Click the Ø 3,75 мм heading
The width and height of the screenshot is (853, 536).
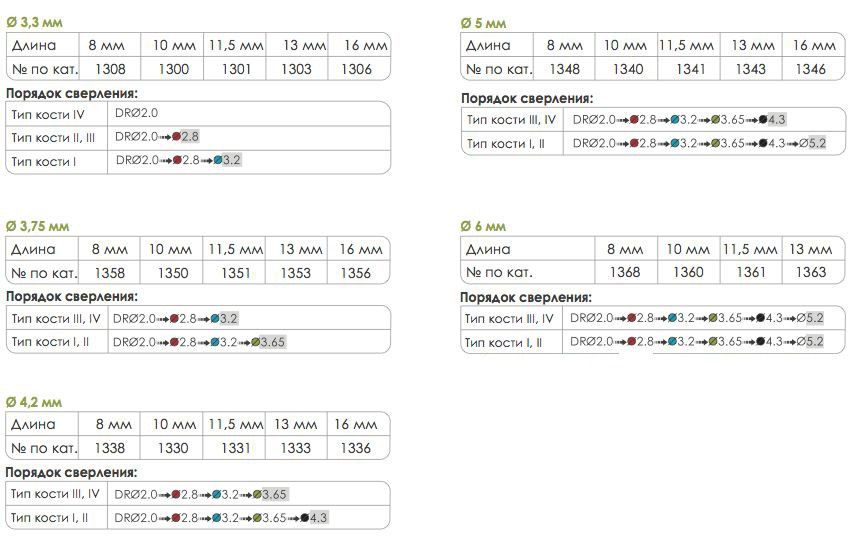click(x=38, y=226)
